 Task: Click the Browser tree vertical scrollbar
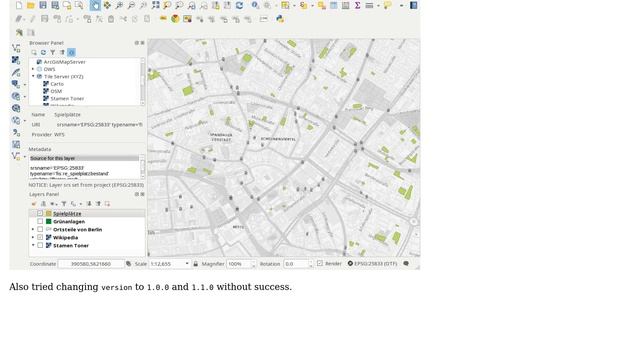[142, 82]
